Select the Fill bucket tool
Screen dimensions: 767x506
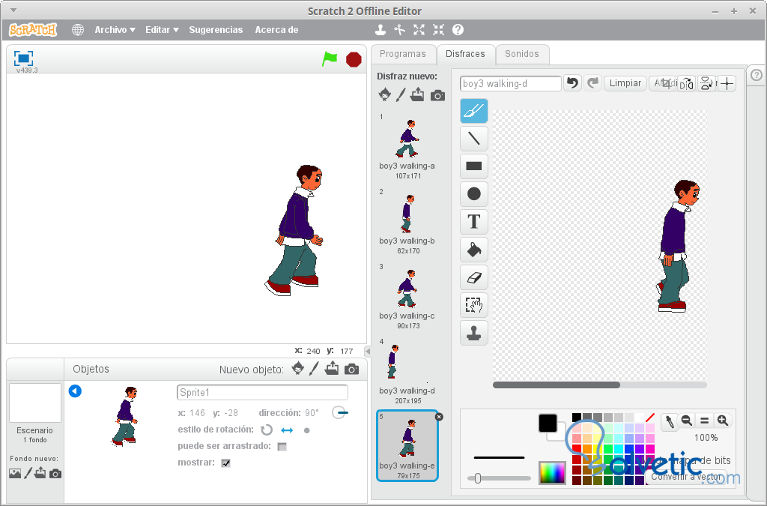click(474, 250)
